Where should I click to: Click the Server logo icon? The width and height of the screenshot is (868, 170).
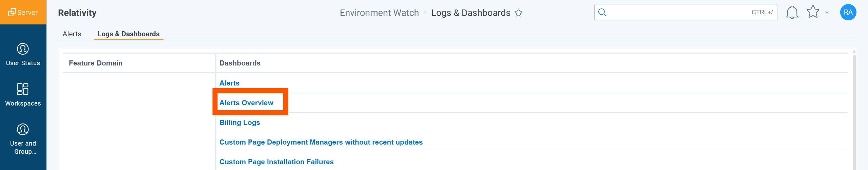tap(12, 12)
